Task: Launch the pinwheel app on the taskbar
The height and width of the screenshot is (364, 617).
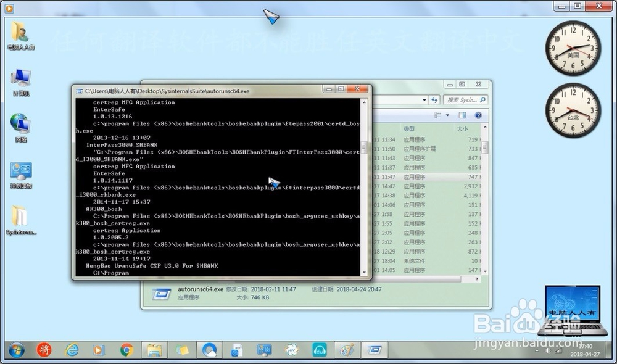Action: coord(292,349)
